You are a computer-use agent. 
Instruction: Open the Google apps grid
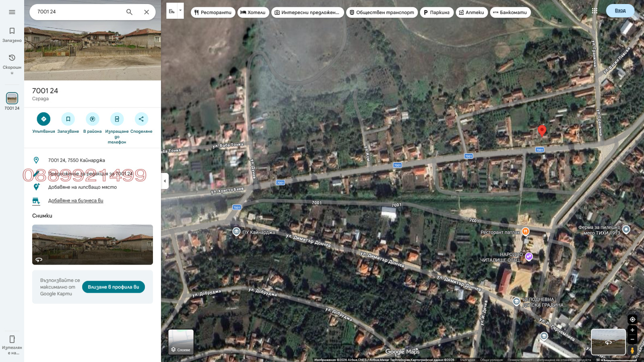point(594,10)
